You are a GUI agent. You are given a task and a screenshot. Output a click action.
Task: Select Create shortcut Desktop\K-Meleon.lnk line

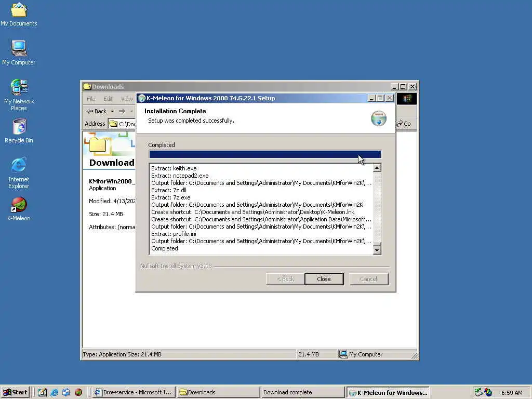click(253, 212)
